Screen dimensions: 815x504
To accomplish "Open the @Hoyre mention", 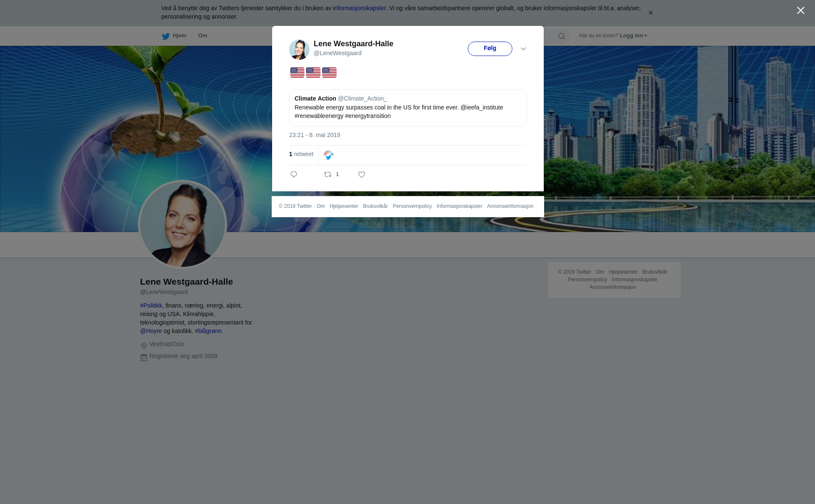I will tap(151, 331).
